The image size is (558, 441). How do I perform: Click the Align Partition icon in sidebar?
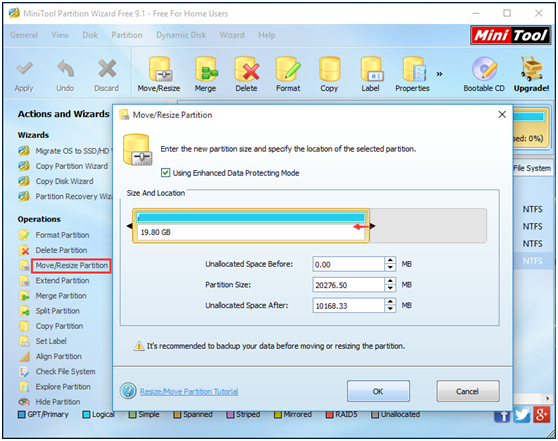[x=24, y=356]
